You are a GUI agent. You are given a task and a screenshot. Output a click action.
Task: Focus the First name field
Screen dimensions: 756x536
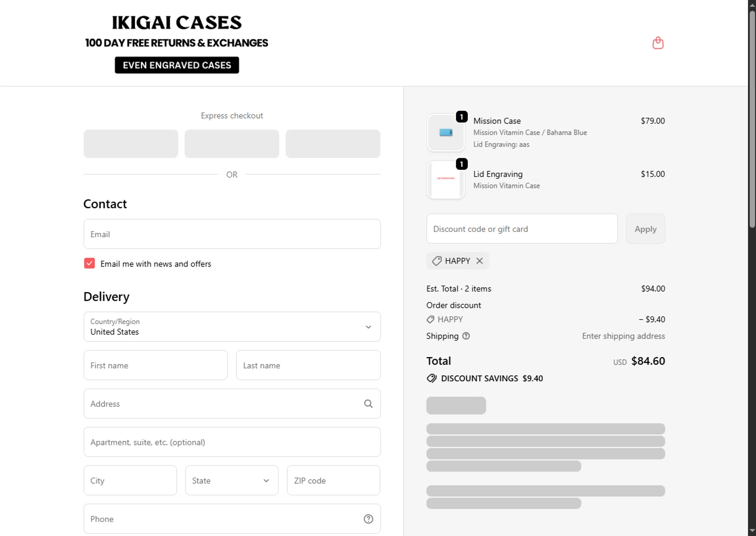click(155, 365)
